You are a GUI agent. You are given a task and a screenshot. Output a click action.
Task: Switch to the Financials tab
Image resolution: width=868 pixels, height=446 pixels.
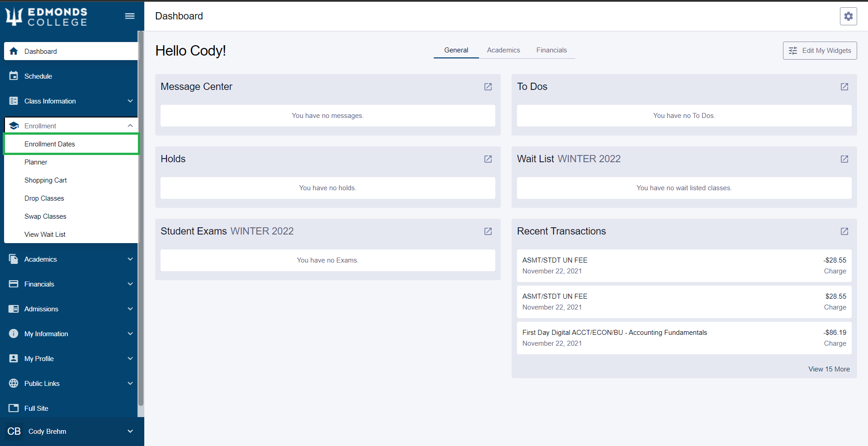[x=551, y=50]
